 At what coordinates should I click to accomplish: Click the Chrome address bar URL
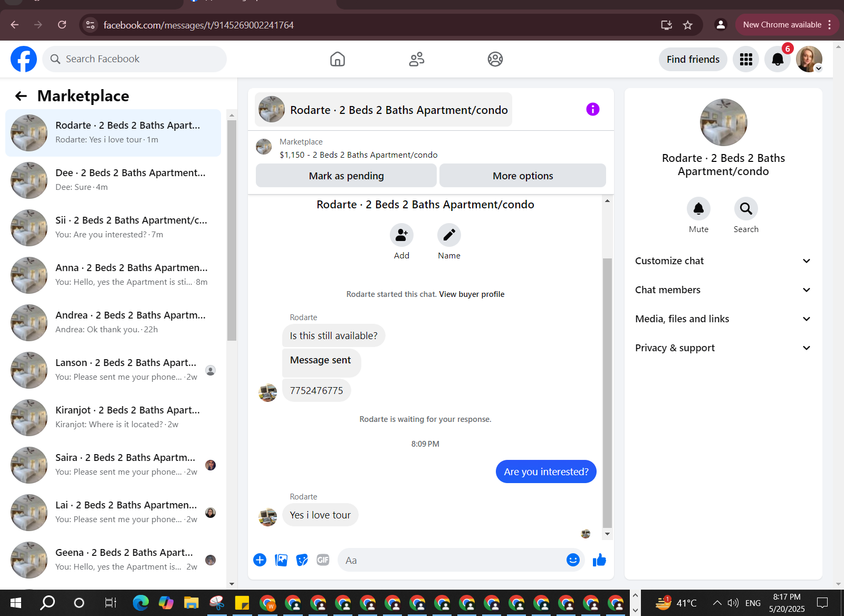(198, 25)
